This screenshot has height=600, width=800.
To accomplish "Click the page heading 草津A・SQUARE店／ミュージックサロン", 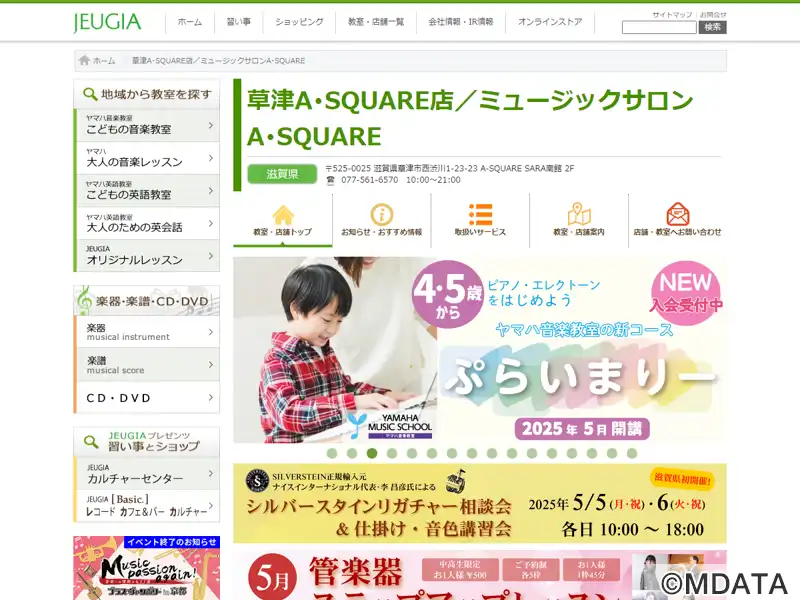I will tap(470, 117).
